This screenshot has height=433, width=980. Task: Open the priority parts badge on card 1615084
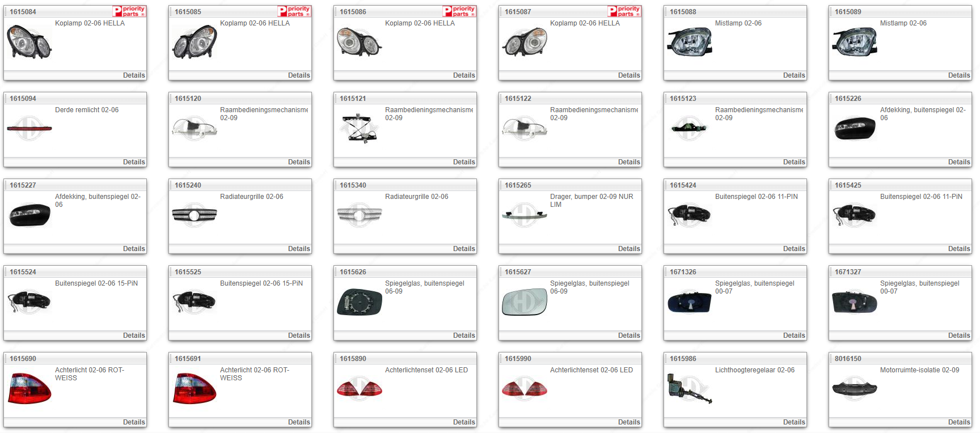[x=129, y=11]
